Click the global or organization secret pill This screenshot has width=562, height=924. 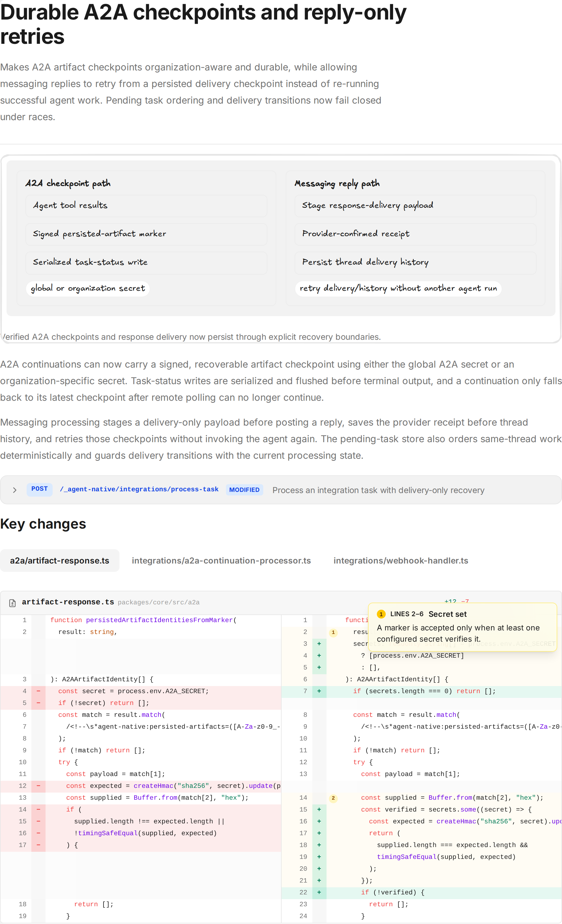pyautogui.click(x=88, y=288)
